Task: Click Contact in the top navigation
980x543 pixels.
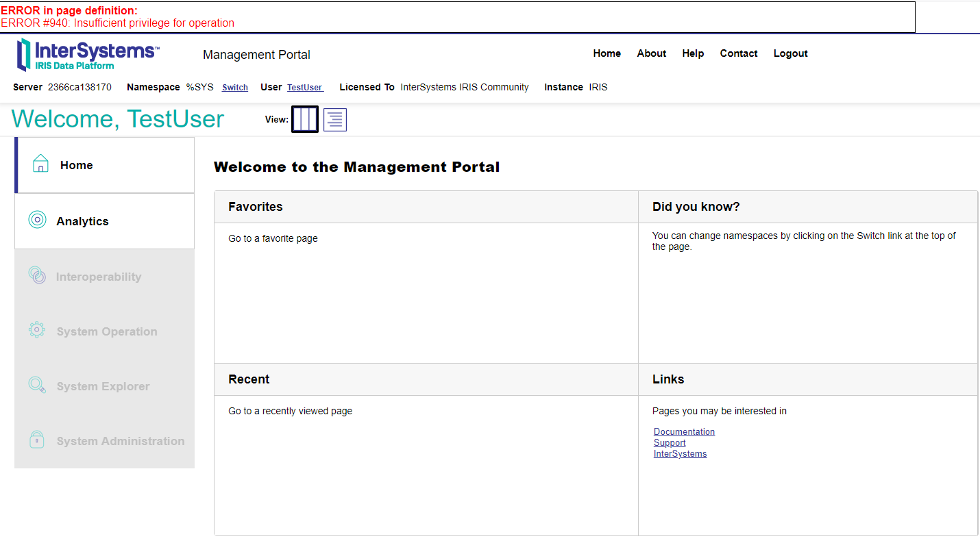Action: pyautogui.click(x=739, y=53)
